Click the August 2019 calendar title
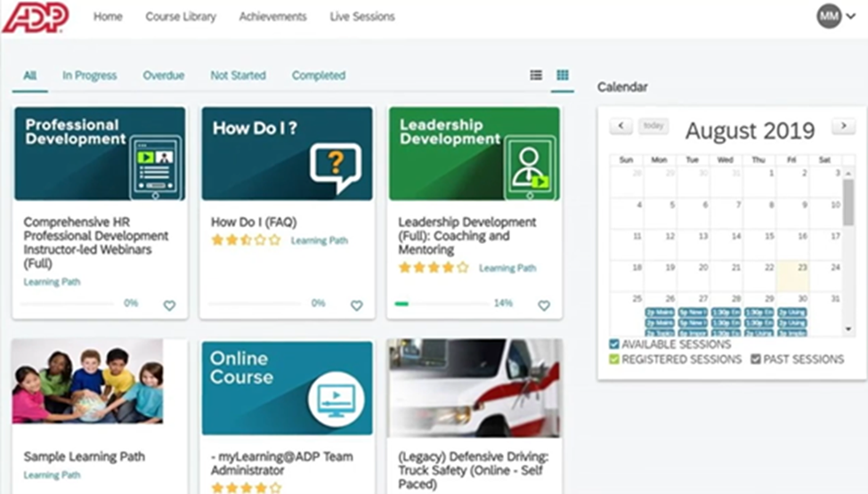This screenshot has height=494, width=868. (x=750, y=131)
